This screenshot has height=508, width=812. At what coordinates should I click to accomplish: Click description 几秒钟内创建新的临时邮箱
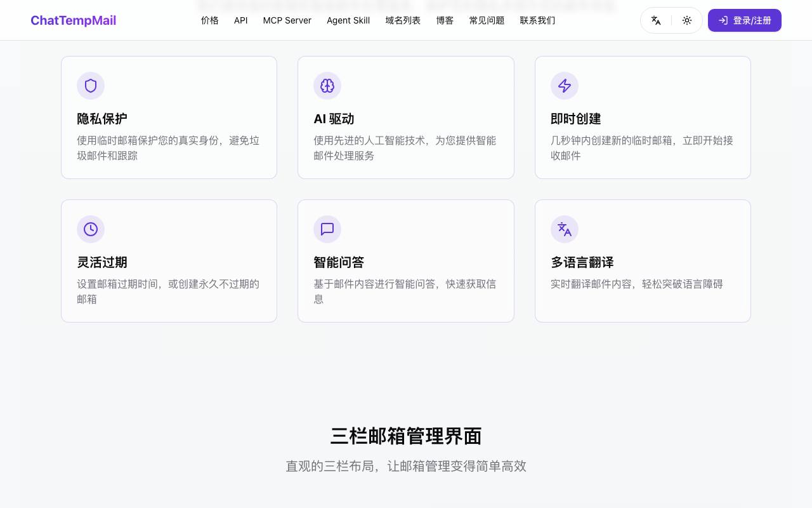click(642, 148)
